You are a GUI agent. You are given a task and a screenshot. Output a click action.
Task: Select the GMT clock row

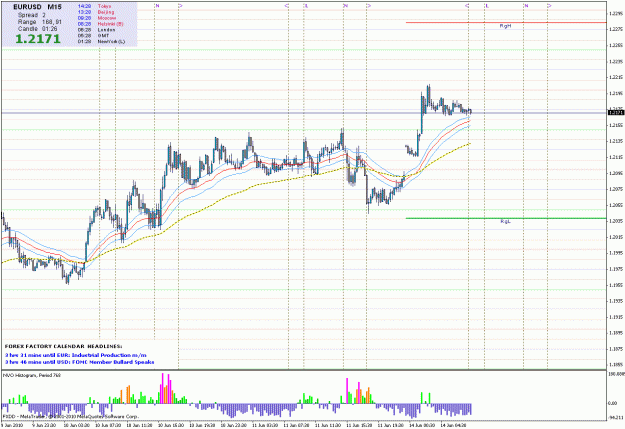[x=94, y=35]
